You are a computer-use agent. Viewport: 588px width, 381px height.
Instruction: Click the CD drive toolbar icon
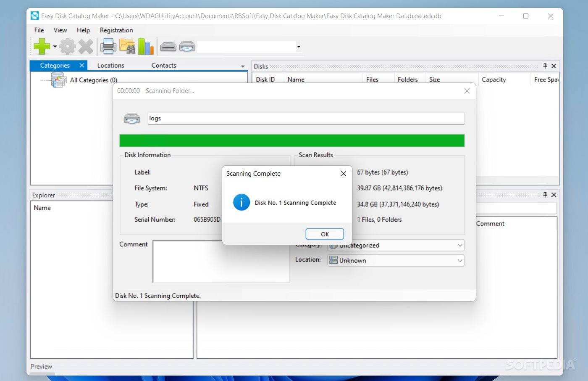click(187, 47)
